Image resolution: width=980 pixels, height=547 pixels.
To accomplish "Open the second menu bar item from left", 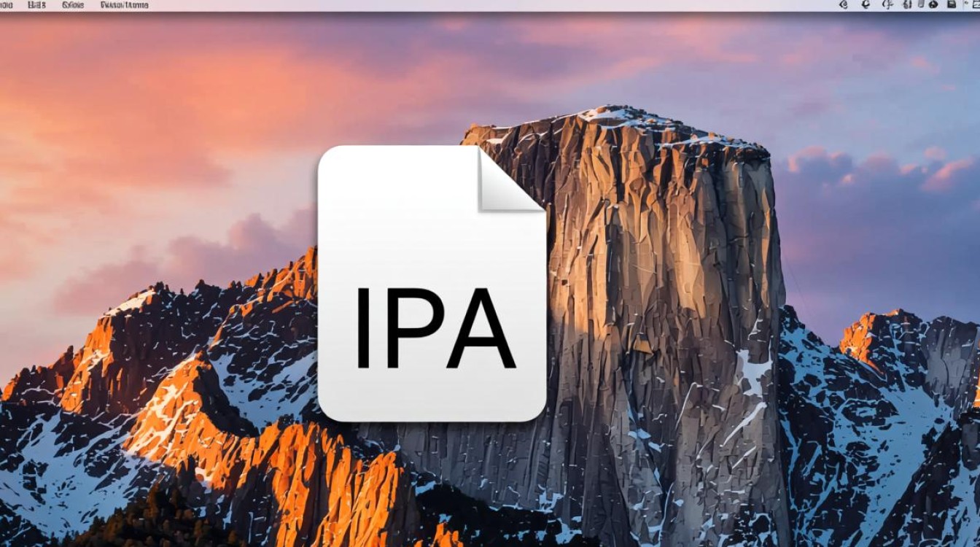I will [36, 4].
